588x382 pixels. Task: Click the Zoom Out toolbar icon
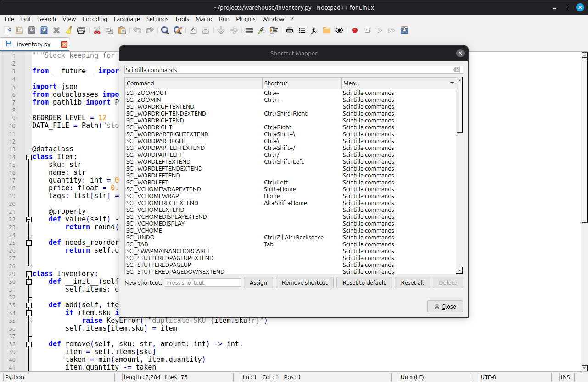(x=206, y=30)
